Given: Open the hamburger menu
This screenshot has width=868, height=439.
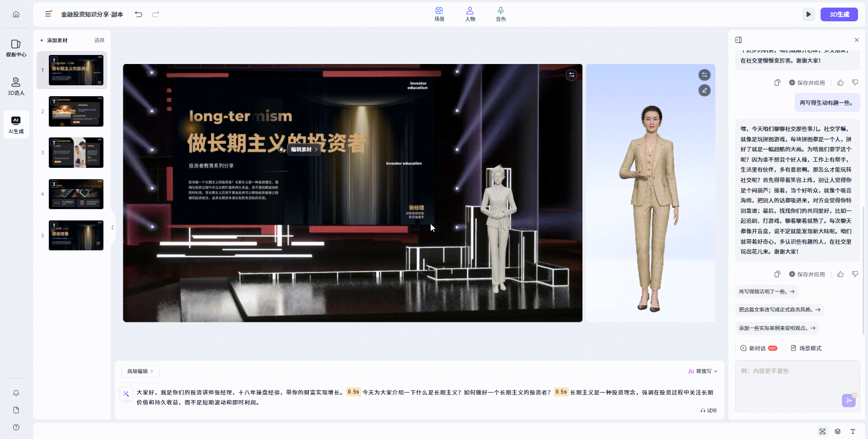Looking at the screenshot, I should (48, 14).
